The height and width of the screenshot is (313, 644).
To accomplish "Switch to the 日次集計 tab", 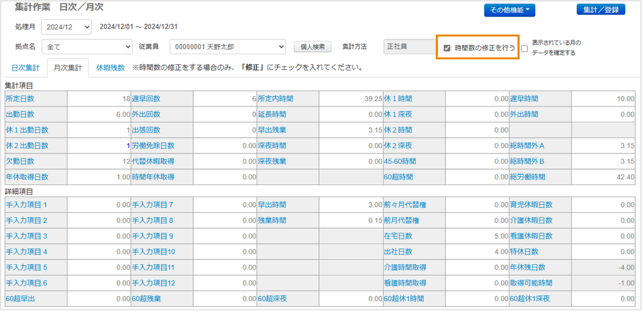I will click(25, 68).
